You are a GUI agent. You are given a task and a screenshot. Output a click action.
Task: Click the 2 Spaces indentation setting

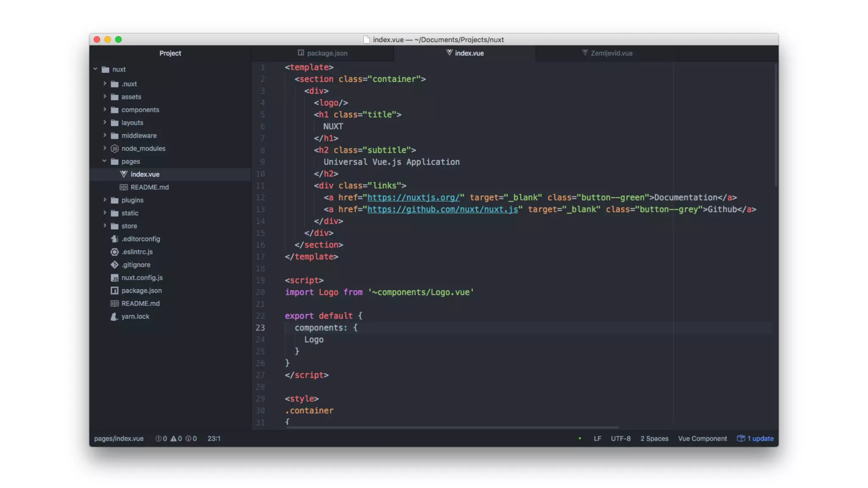(x=654, y=438)
